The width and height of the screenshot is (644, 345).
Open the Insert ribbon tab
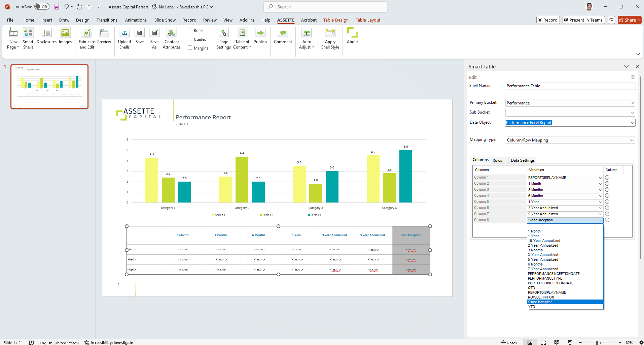tap(47, 20)
